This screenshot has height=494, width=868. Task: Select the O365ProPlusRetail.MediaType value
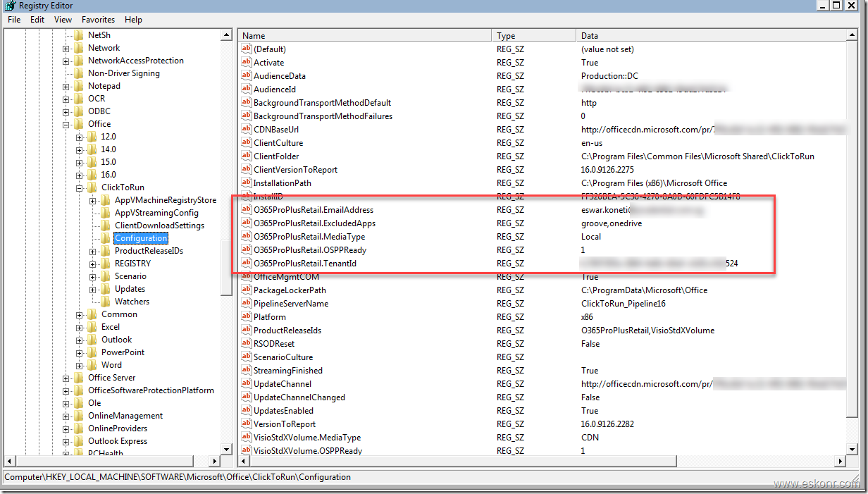click(x=309, y=237)
